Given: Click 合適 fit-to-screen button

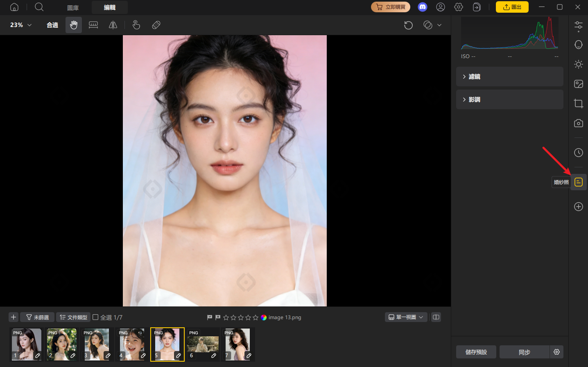Looking at the screenshot, I should (52, 25).
